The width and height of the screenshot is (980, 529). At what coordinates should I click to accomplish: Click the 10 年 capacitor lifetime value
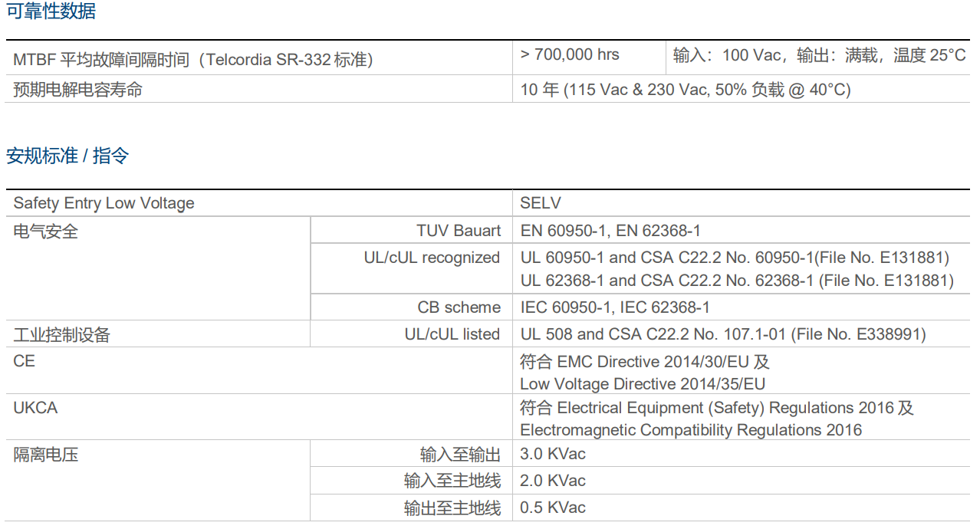pos(686,90)
